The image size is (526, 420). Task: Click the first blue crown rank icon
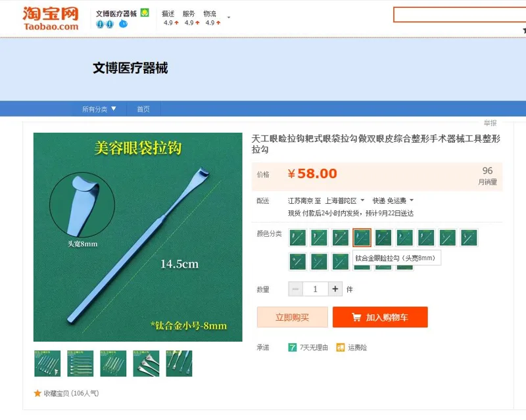[x=100, y=24]
